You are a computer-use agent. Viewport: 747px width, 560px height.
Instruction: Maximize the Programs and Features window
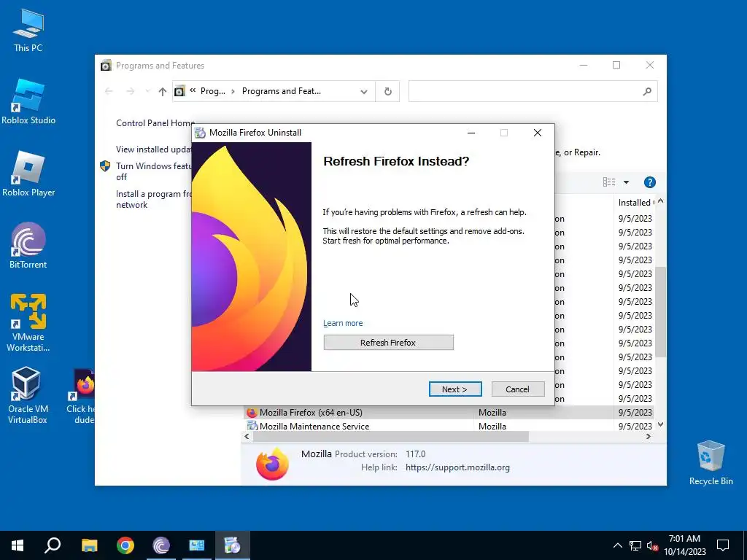[x=616, y=65]
